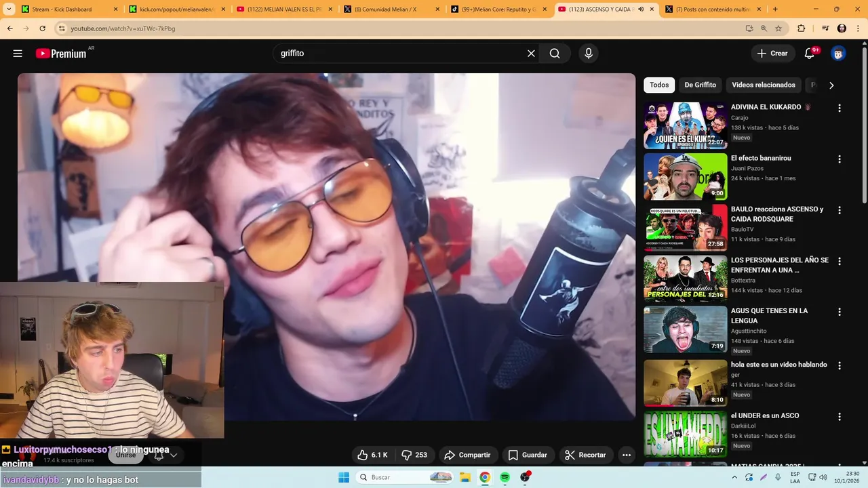Focus the Windows Buscar search box
Viewport: 868px width, 488px height.
pos(405,477)
